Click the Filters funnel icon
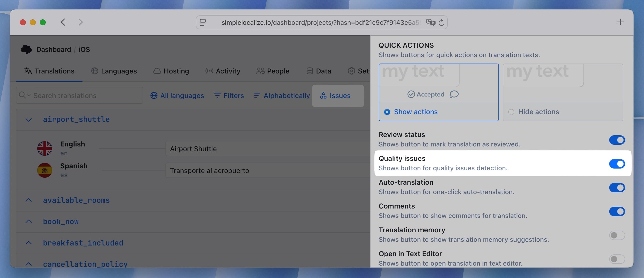Screen dimensions: 644x278 tap(217, 95)
